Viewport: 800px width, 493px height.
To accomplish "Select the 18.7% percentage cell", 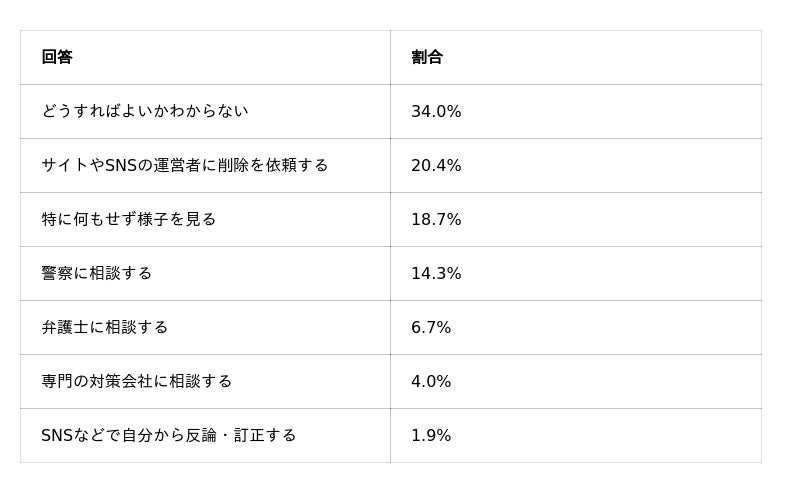I will (x=576, y=219).
